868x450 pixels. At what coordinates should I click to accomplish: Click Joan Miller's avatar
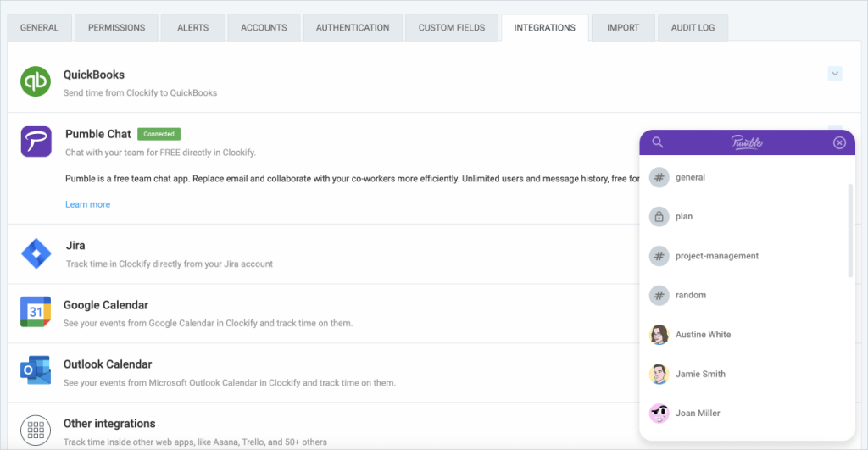(659, 414)
